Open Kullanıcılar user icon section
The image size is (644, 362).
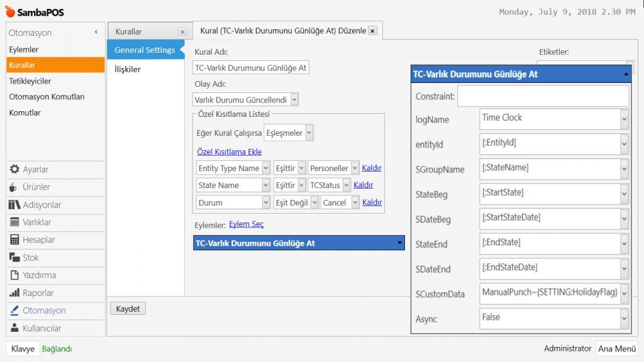[14, 328]
